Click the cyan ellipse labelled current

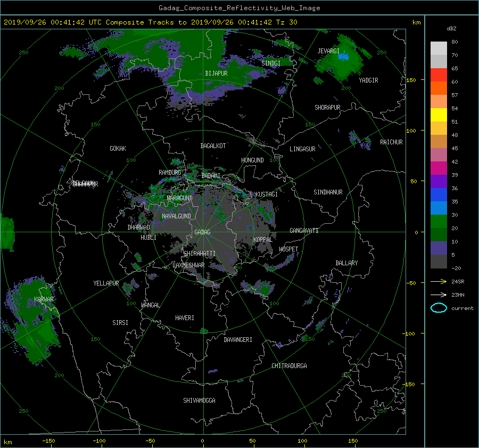click(439, 308)
